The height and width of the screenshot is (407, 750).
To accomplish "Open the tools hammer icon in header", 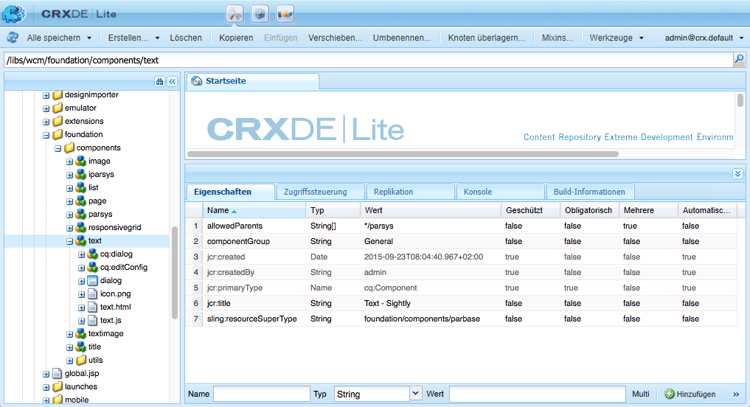I will tap(235, 14).
